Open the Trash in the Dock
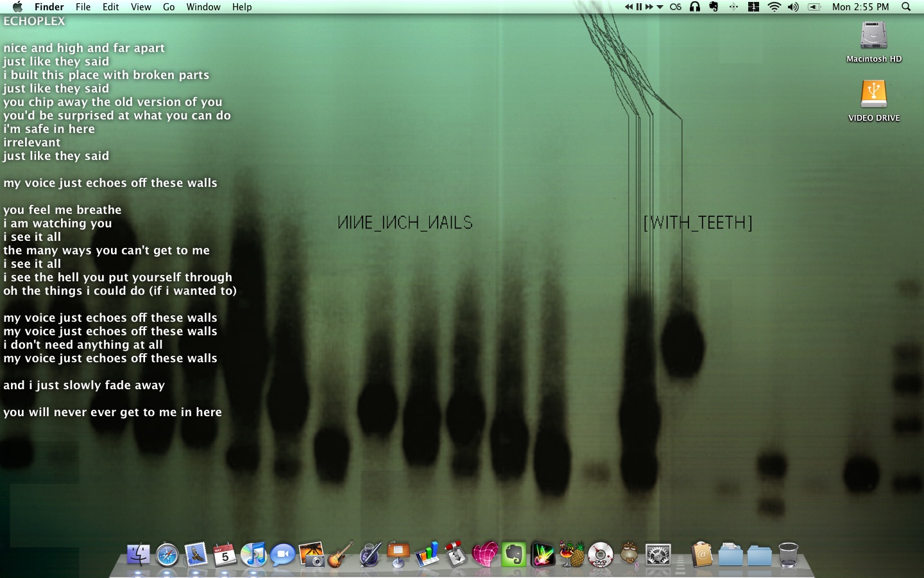The height and width of the screenshot is (578, 924). pos(788,554)
